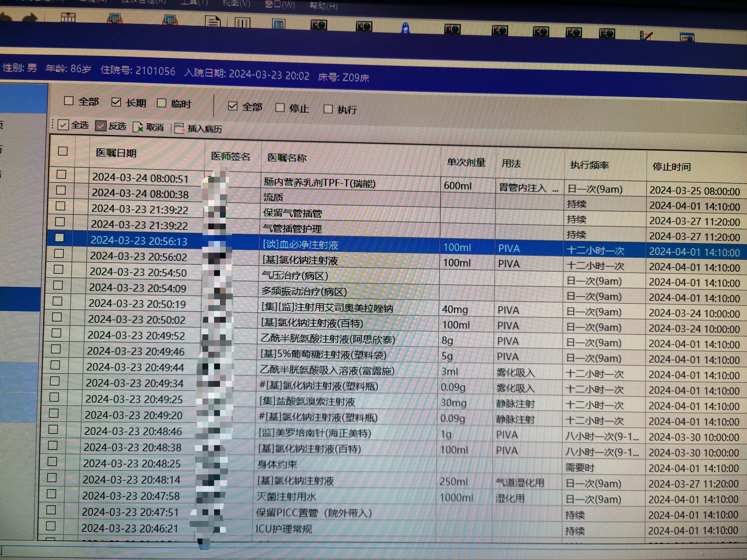Click the date 2024-03-24 08:00:51 cell
This screenshot has width=747, height=560.
[x=140, y=178]
